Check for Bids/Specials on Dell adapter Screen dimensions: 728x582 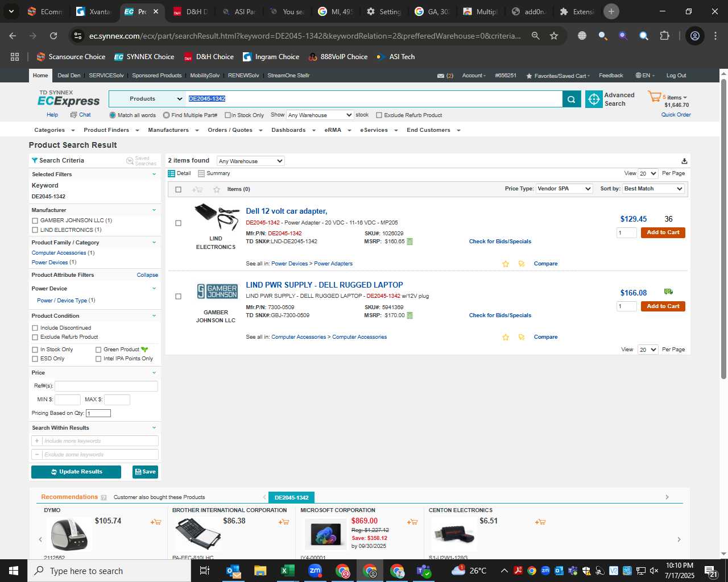(500, 242)
